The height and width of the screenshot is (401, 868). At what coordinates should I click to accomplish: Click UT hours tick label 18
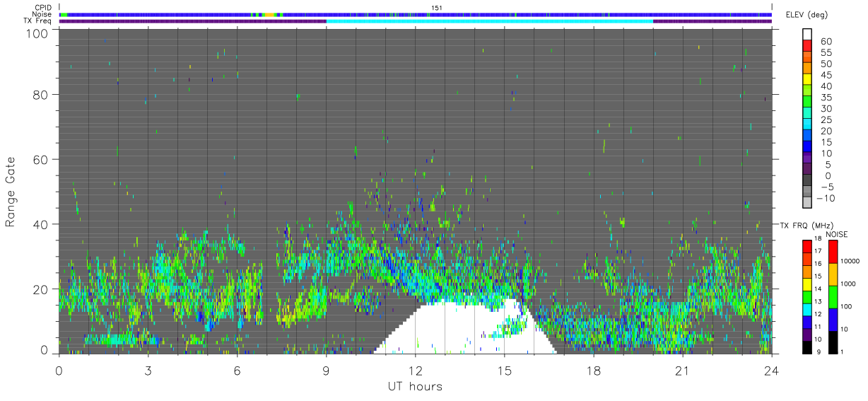pos(593,370)
